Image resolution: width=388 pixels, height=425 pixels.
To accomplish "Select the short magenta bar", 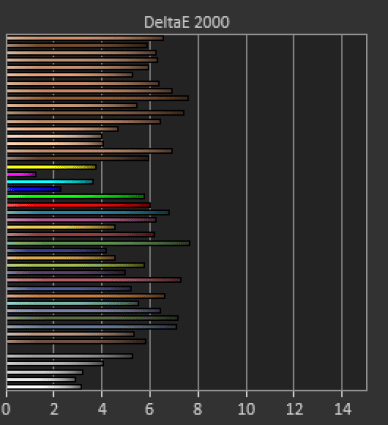I will [21, 175].
